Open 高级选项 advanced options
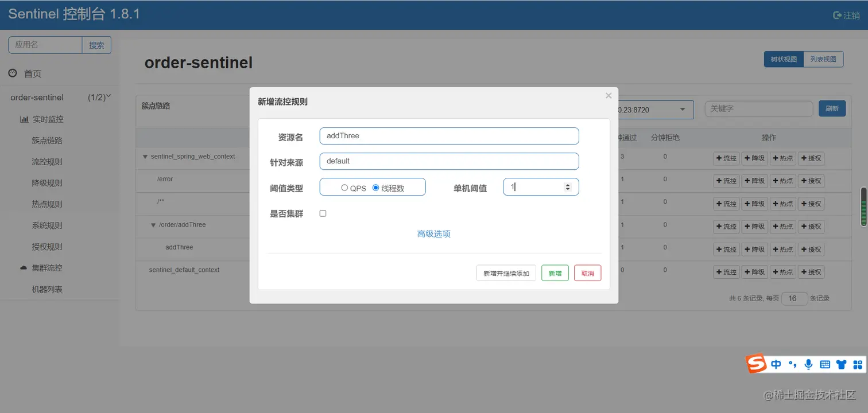Image resolution: width=868 pixels, height=413 pixels. click(x=433, y=234)
